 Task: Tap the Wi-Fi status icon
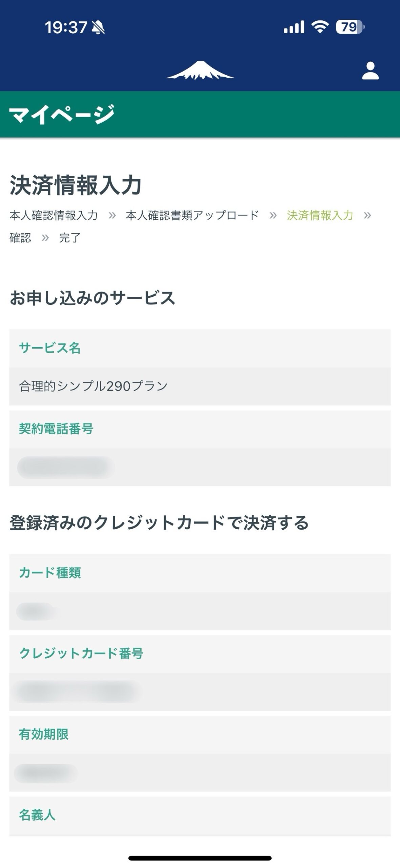point(320,27)
